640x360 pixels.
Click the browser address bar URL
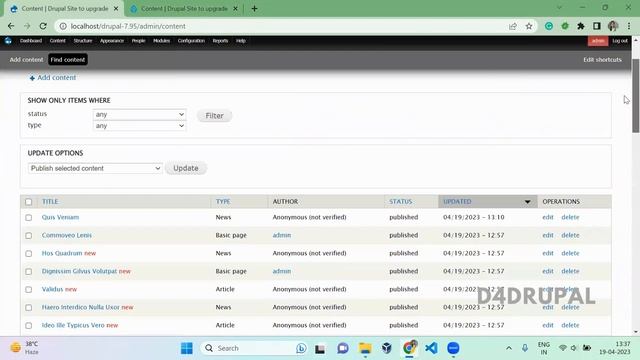pos(128,26)
